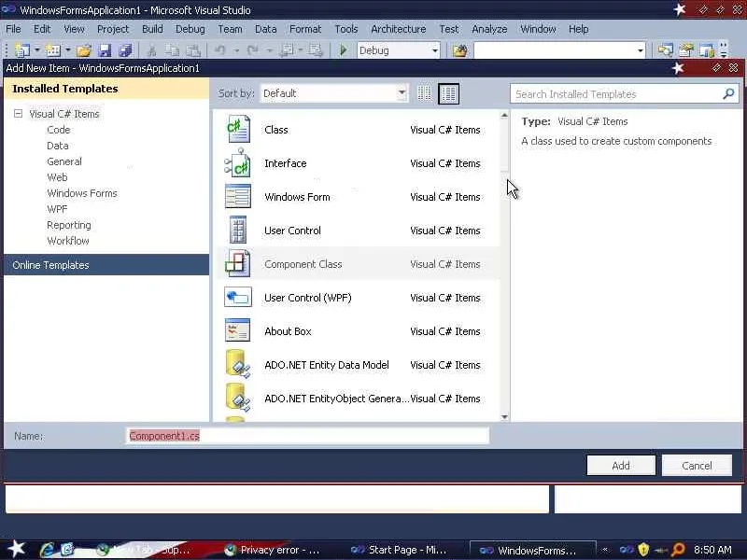Select the Code category

(x=59, y=130)
